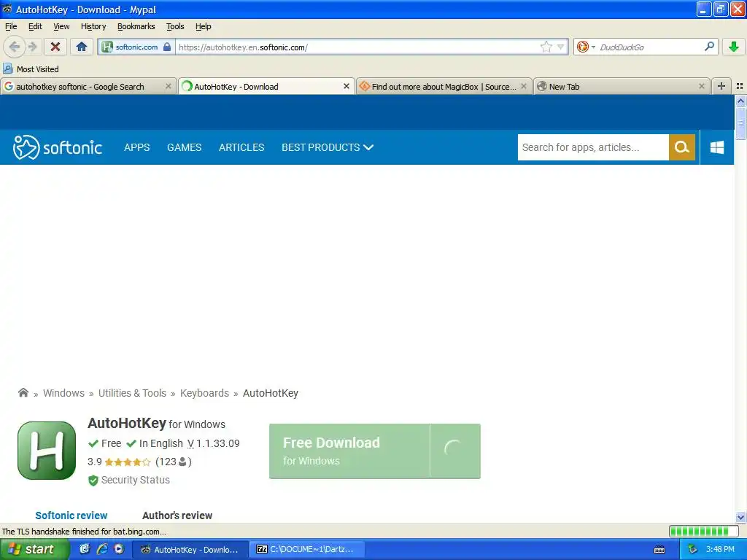This screenshot has width=747, height=560.
Task: Close the AutoHotKey - Download tab
Action: tap(347, 86)
